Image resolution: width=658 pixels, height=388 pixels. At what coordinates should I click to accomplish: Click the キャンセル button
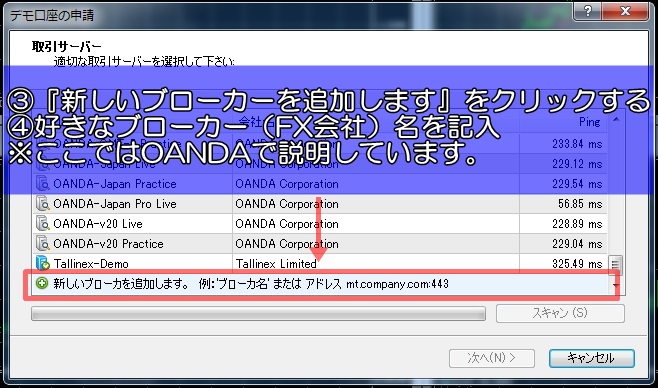(592, 358)
